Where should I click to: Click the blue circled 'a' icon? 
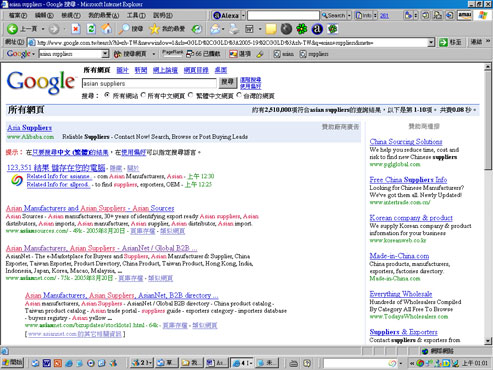point(317,29)
